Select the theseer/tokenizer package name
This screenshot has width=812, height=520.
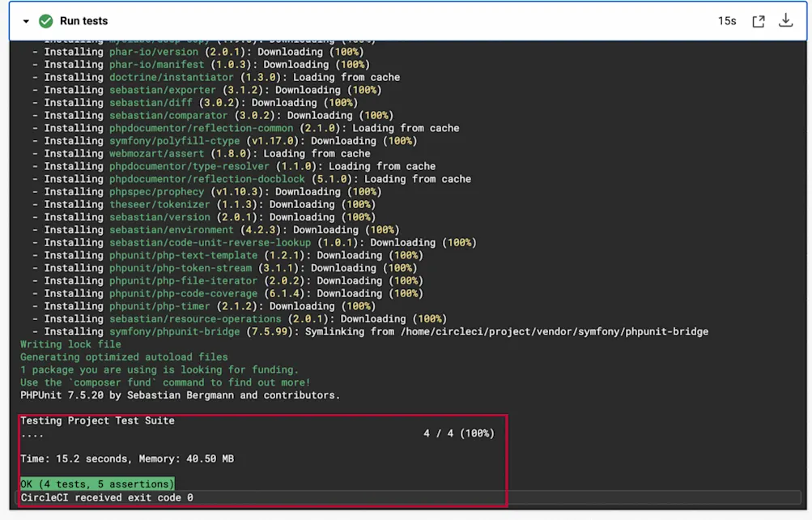click(159, 205)
